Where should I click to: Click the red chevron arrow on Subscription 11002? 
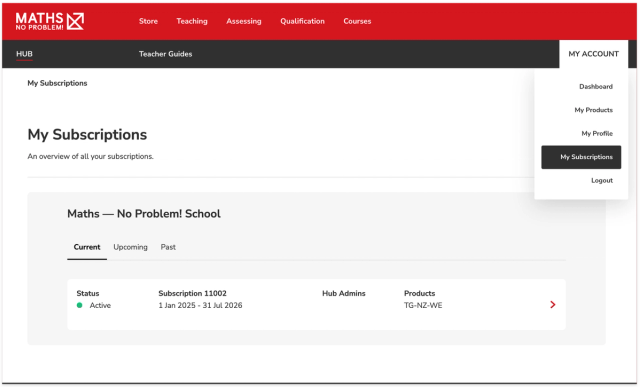coord(553,305)
